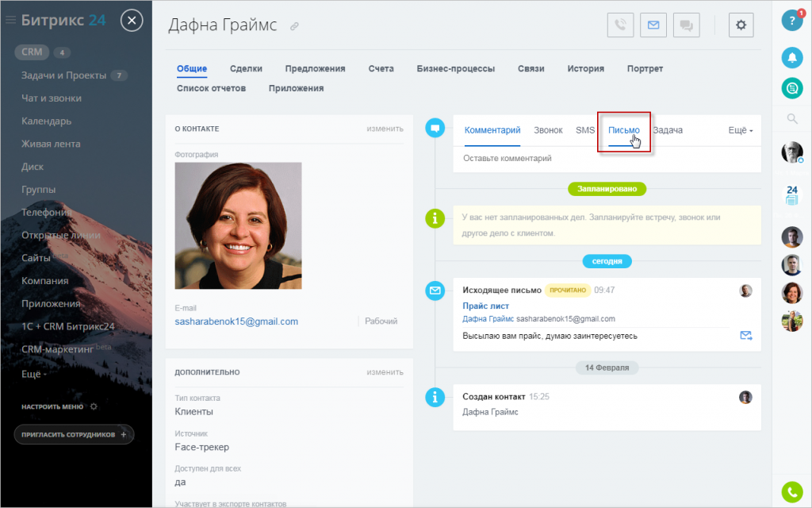Viewport: 812px width, 508px height.
Task: Expand the Ещё dropdown in timeline tabs
Action: [x=741, y=130]
